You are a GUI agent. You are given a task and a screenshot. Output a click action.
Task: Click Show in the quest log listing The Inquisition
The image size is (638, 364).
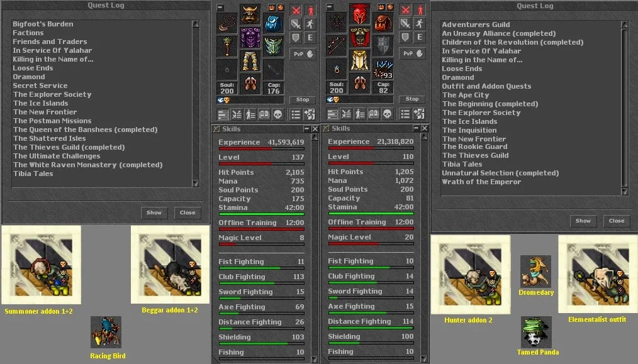click(583, 221)
